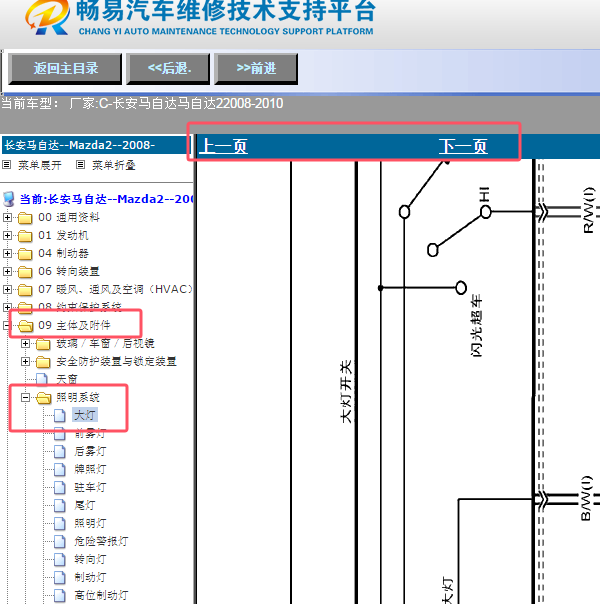The height and width of the screenshot is (604, 600).
Task: Click the 返回主目录 button
Action: (x=65, y=69)
